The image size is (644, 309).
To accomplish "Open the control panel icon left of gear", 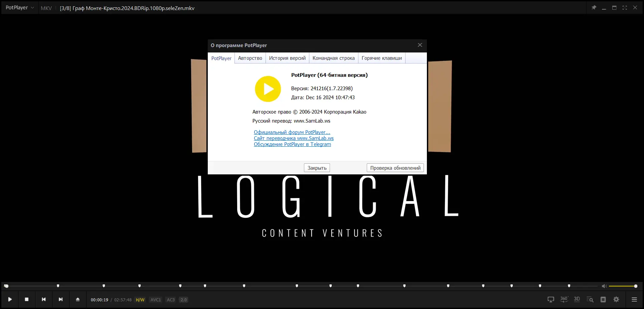I will (603, 300).
